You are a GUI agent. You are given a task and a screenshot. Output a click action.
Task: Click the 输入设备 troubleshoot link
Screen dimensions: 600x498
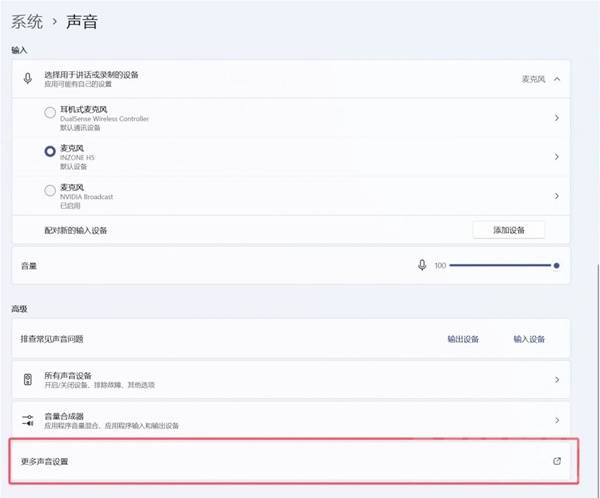[529, 339]
